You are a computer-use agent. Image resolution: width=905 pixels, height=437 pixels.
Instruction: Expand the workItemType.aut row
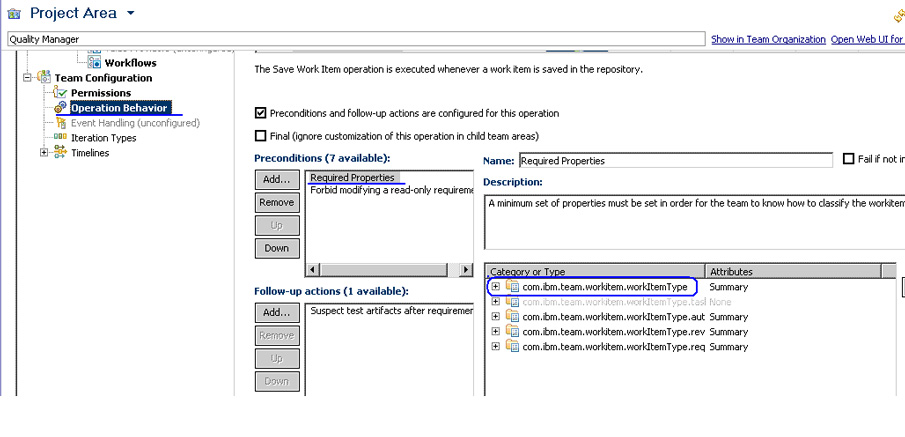(495, 316)
